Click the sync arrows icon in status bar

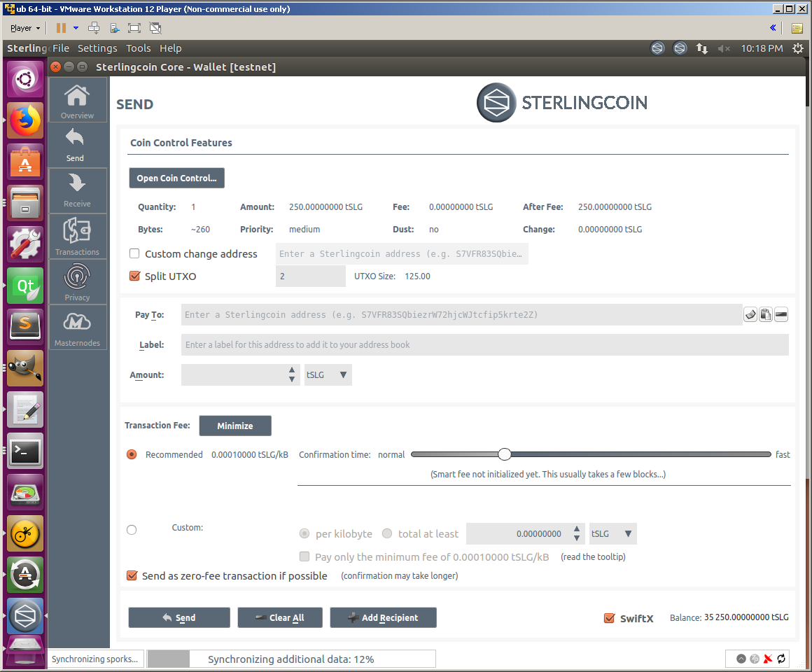coord(781,659)
